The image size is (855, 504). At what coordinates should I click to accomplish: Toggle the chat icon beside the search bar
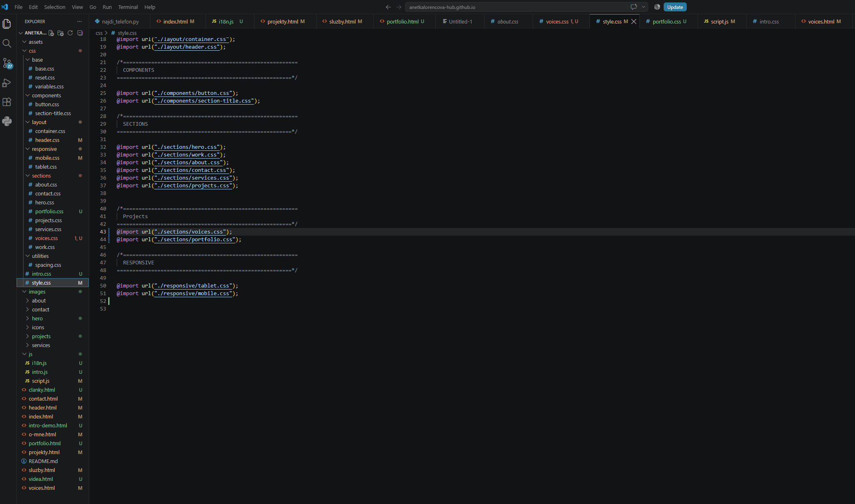pyautogui.click(x=634, y=7)
